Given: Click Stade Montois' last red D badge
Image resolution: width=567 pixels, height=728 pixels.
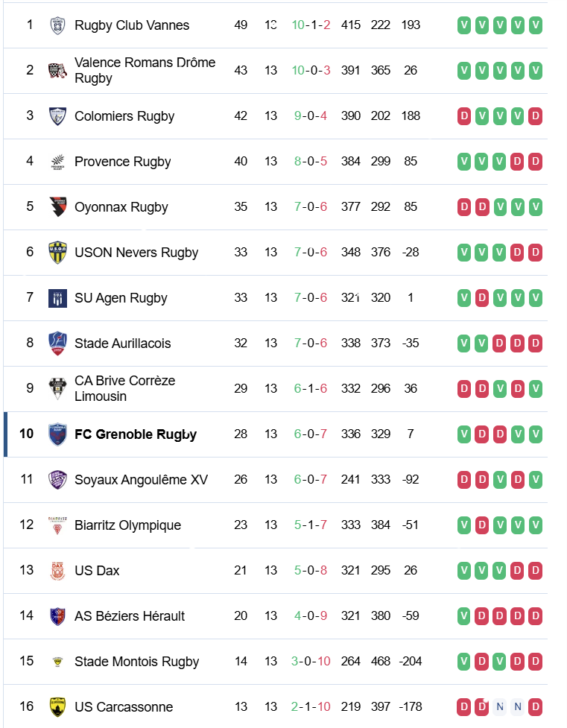Looking at the screenshot, I should coord(536,662).
